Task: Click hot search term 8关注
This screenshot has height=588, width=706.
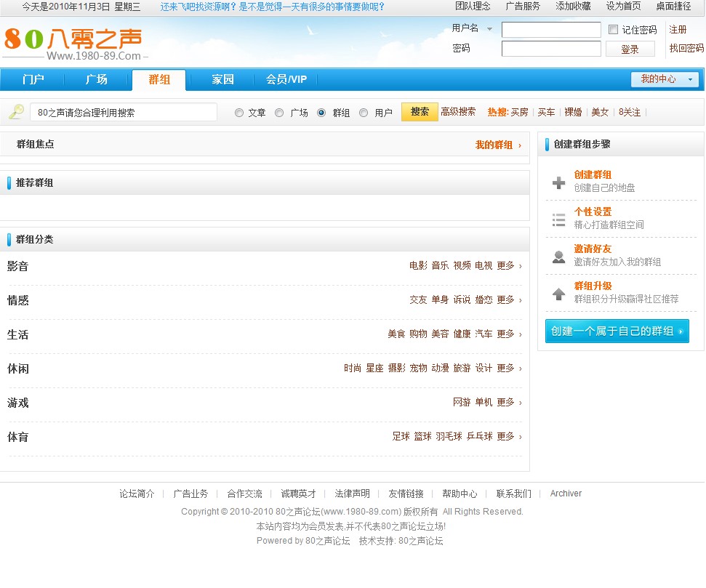Action: pos(630,112)
